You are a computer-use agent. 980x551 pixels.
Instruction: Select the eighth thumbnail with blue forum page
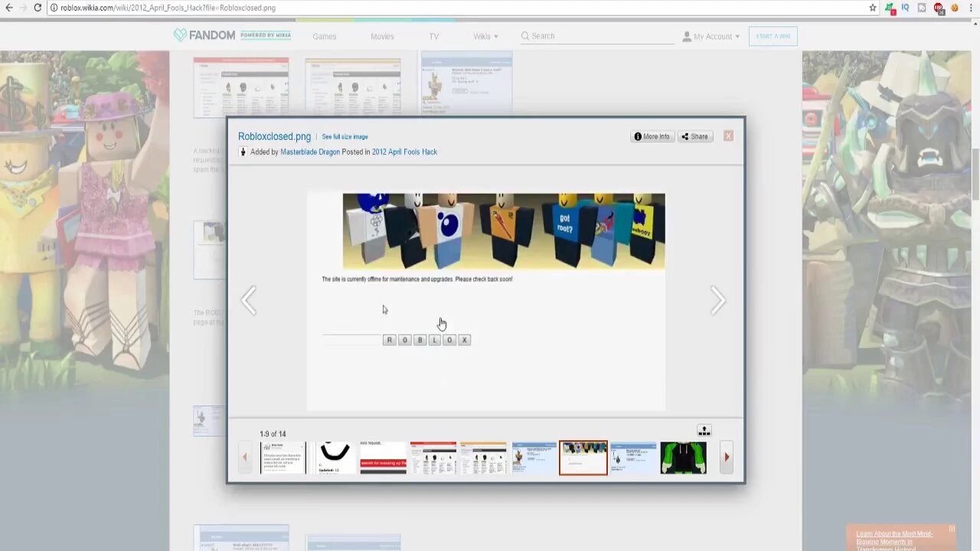point(633,458)
